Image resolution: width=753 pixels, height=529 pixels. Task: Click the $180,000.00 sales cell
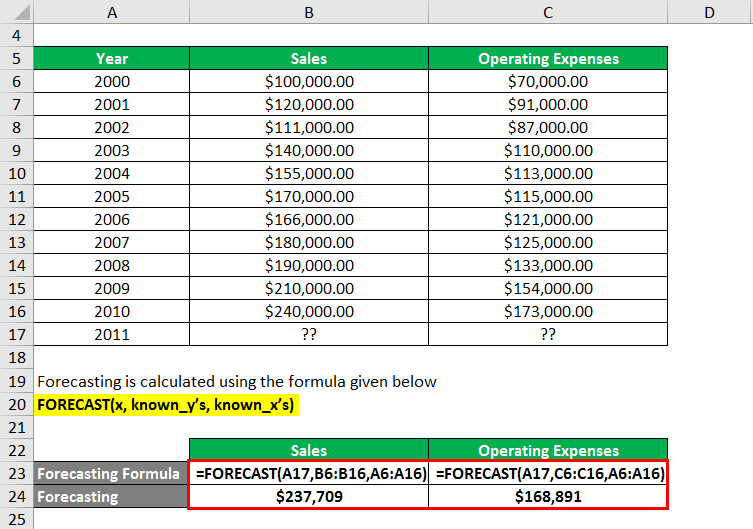309,242
